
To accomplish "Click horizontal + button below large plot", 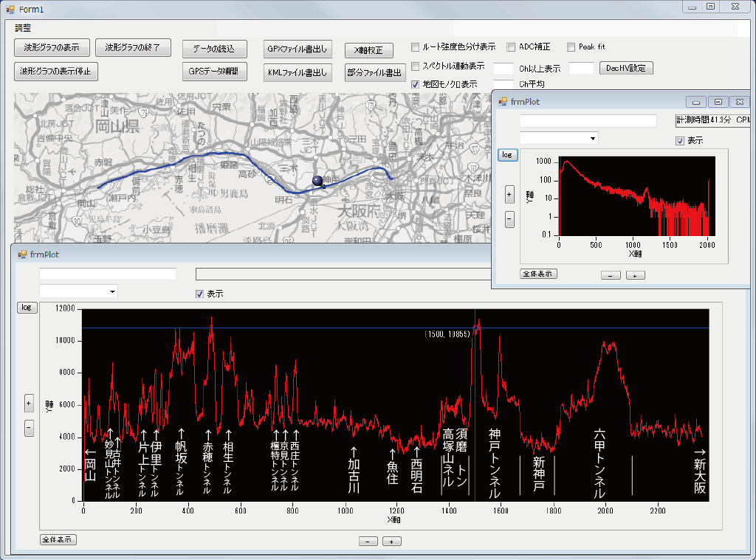I will (x=392, y=542).
